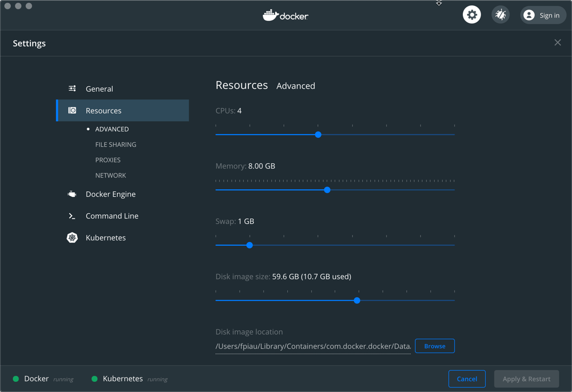Open the settings gear icon
The width and height of the screenshot is (572, 392).
click(471, 15)
